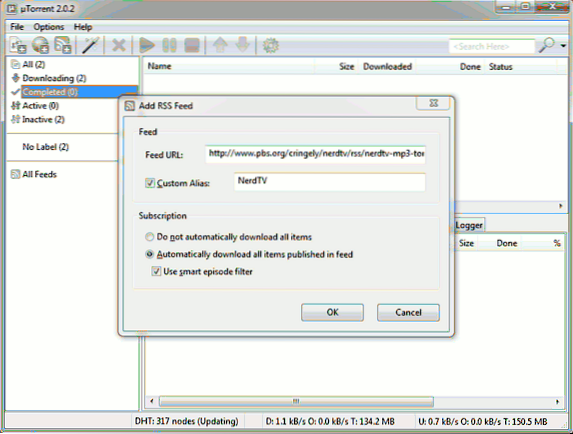Click the search magnifier icon

coord(547,45)
